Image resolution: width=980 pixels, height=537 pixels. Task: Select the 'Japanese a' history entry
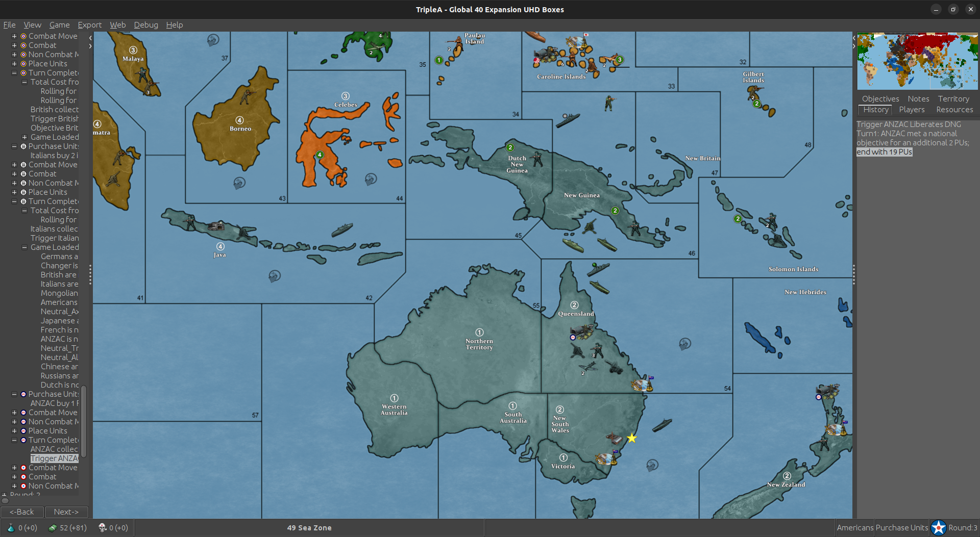[60, 321]
